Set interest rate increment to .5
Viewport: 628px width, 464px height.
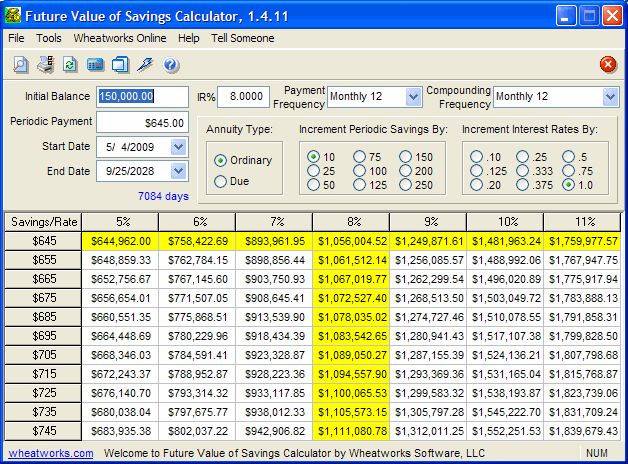tap(568, 157)
